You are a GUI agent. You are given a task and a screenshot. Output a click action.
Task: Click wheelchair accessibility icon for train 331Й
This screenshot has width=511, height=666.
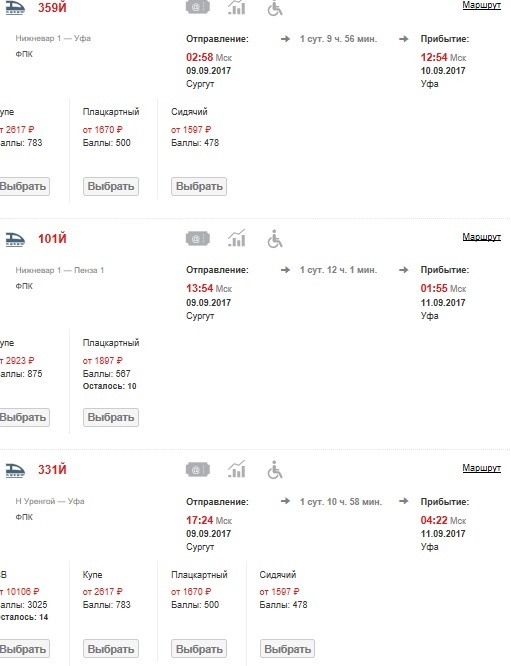(x=275, y=470)
